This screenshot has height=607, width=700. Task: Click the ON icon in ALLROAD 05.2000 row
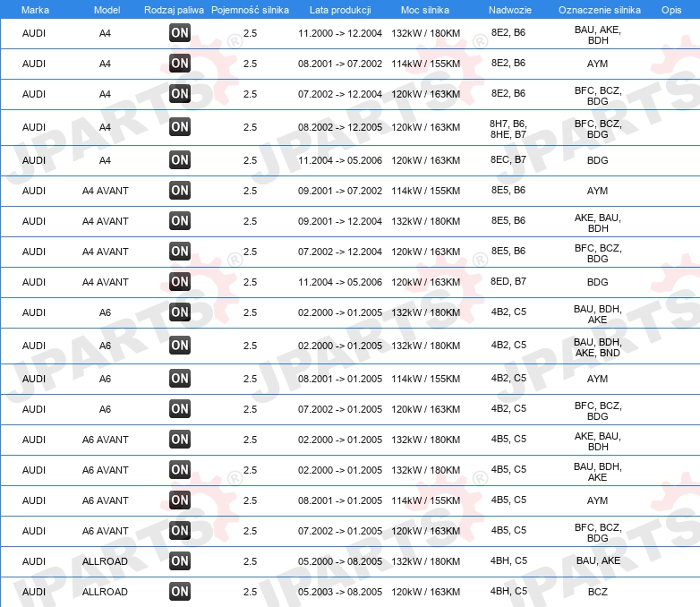180,560
